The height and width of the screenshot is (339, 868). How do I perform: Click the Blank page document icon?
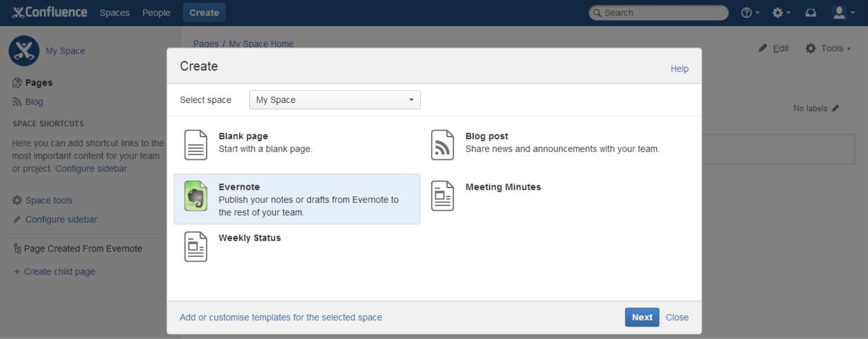pyautogui.click(x=196, y=145)
